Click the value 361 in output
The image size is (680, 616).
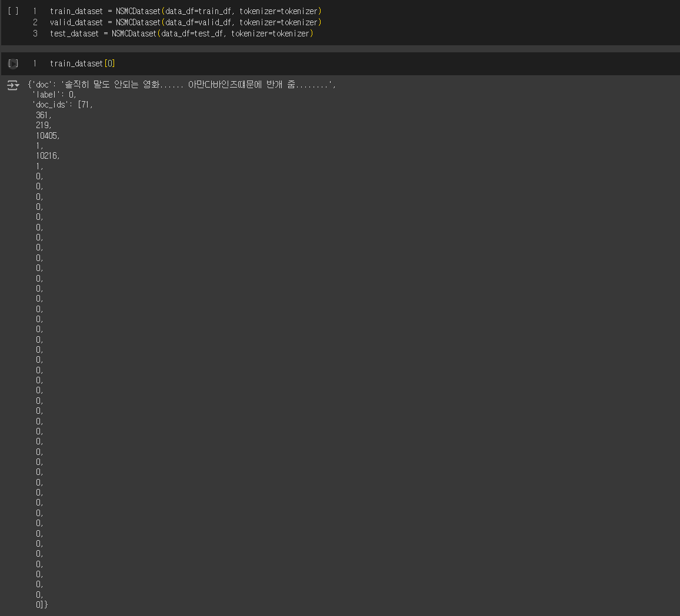[x=44, y=115]
